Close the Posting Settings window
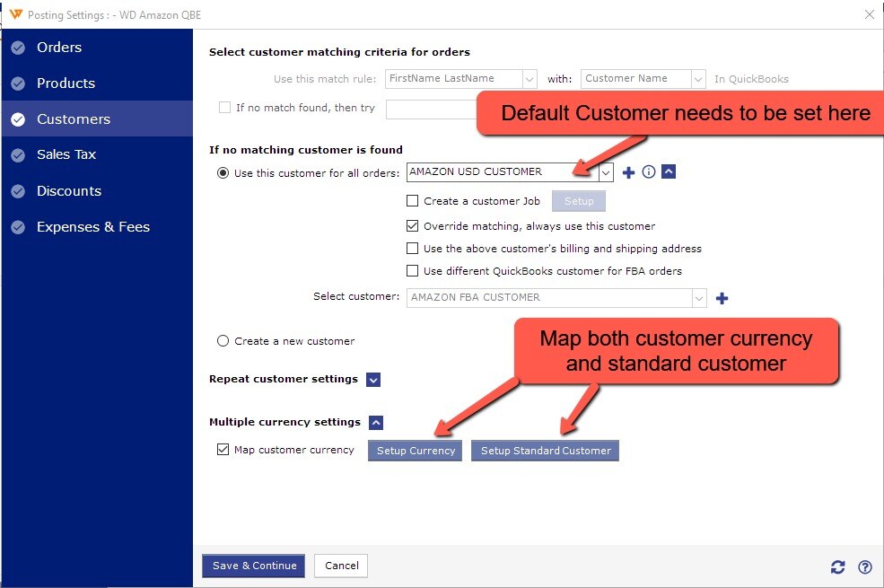Screen dimensions: 884x588 [870, 14]
